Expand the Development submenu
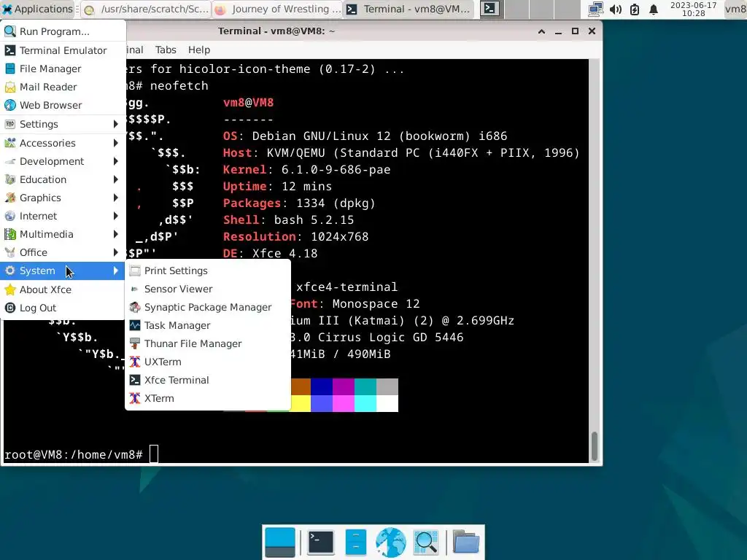Image resolution: width=747 pixels, height=560 pixels. click(63, 161)
